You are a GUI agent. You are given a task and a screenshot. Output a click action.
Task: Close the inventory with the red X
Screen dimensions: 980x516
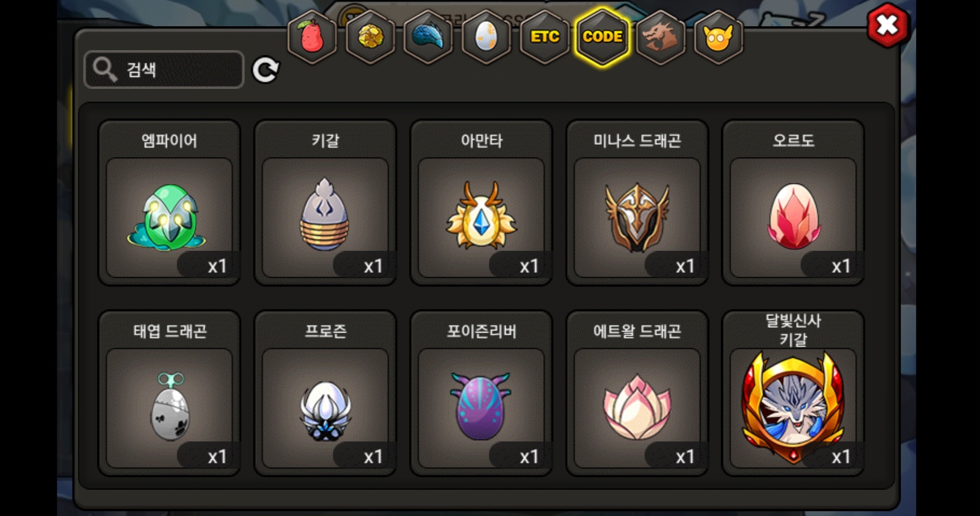click(x=888, y=25)
